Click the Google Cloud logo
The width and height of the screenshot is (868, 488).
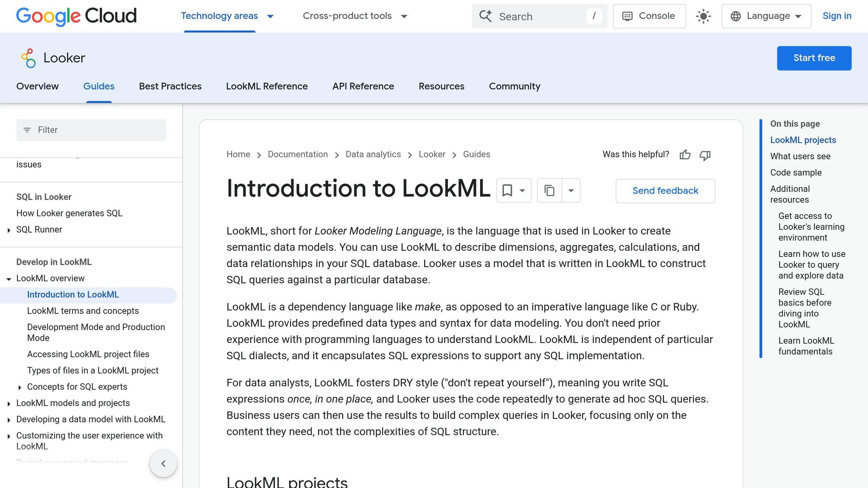[76, 16]
